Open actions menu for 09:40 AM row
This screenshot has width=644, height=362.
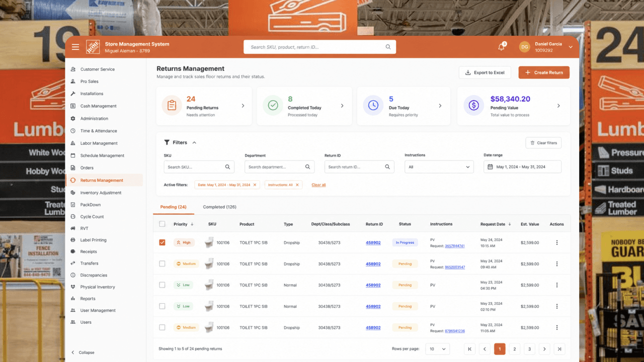point(556,264)
